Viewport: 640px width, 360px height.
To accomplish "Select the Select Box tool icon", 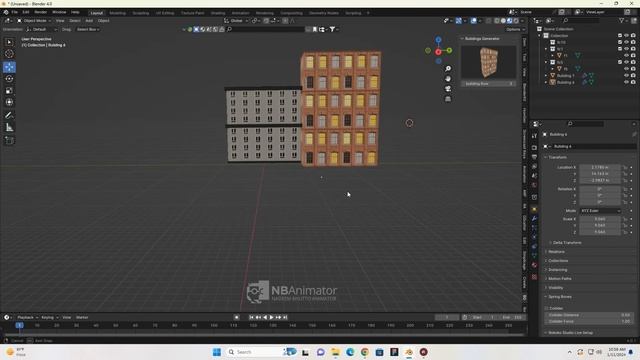I will [9, 42].
